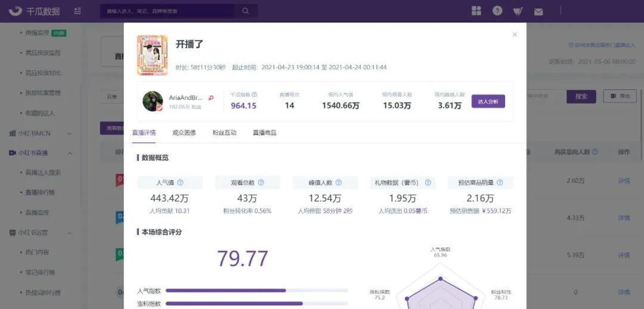Click the live stream cover thumbnail

click(x=153, y=55)
